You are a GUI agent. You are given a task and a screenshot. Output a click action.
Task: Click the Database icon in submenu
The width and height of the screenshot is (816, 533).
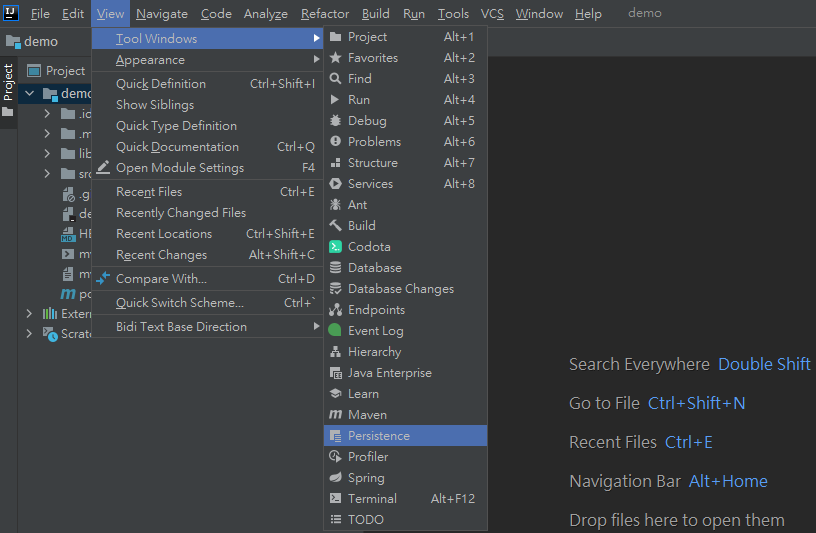(336, 268)
